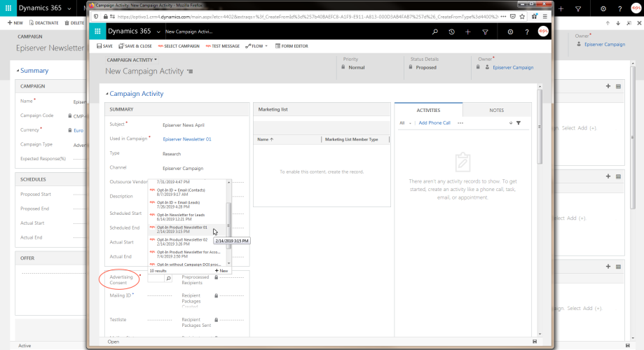The width and height of the screenshot is (644, 350).
Task: Select Opt-In Product Newsletter for Acco... entry
Action: coord(187,254)
